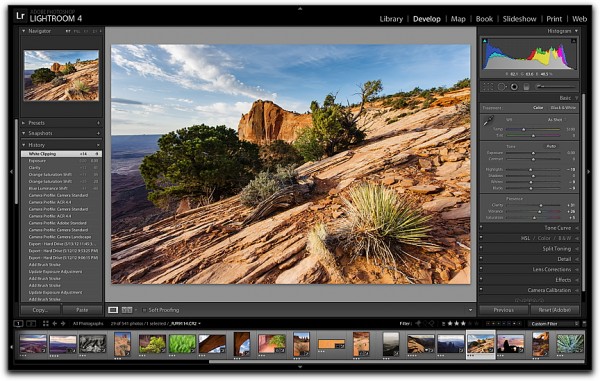Pick the White Balance eyedropper
The height and width of the screenshot is (381, 600).
point(488,121)
